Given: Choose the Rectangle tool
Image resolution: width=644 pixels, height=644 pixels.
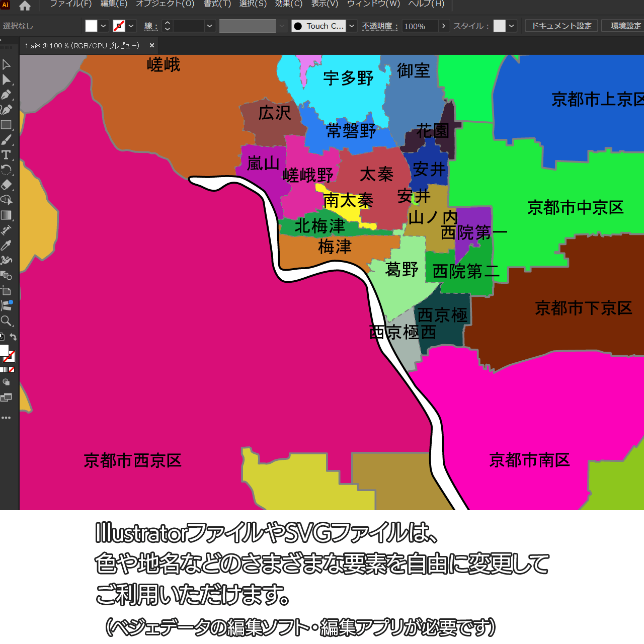Looking at the screenshot, I should click(x=6, y=125).
